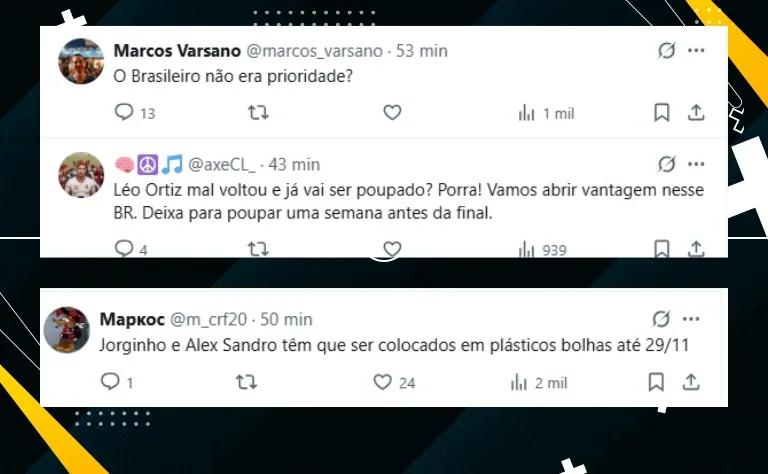Retweet the Marcos Varsano post
The height and width of the screenshot is (474, 768).
point(258,113)
